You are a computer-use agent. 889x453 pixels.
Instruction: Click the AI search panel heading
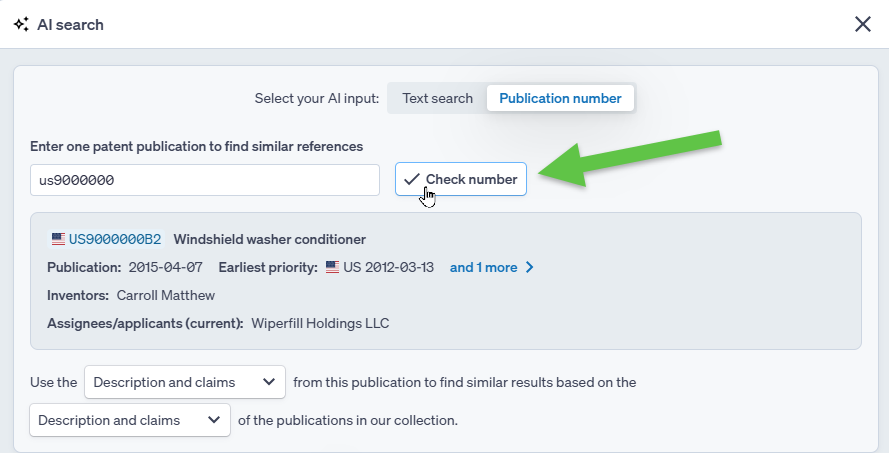point(70,24)
